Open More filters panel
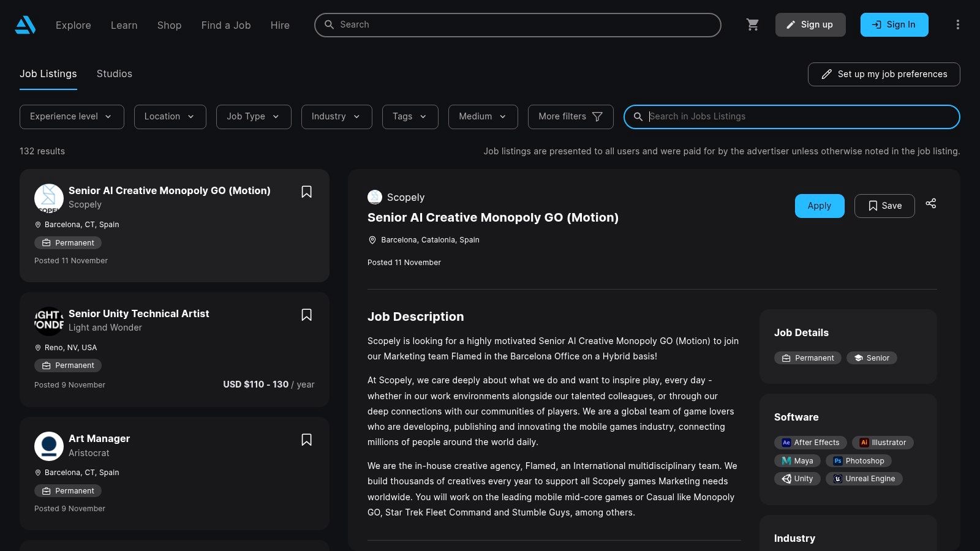This screenshot has width=980, height=551. click(x=570, y=117)
